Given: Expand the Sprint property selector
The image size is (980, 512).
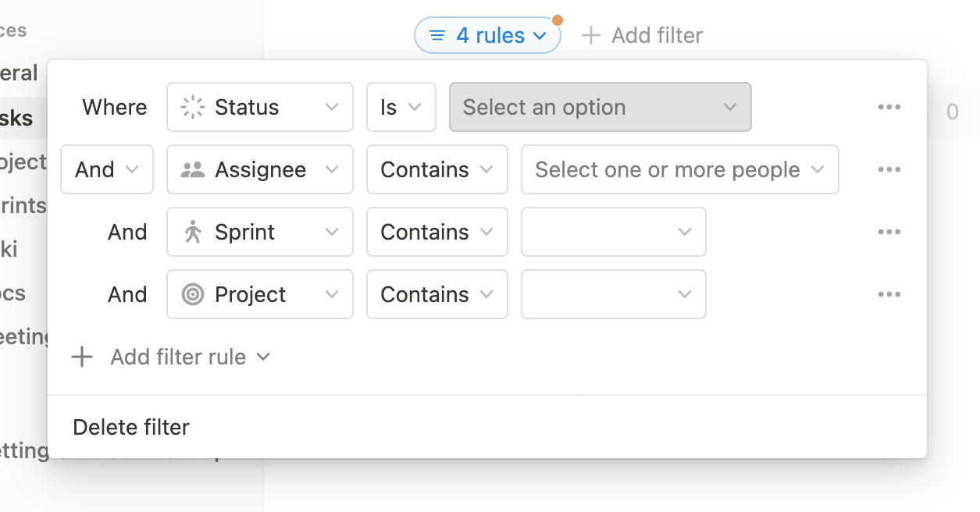Looking at the screenshot, I should [259, 233].
